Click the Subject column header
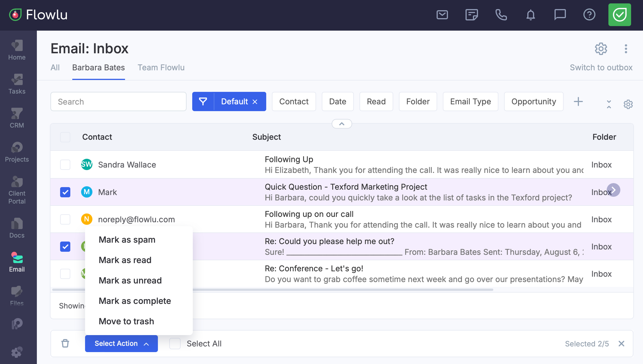This screenshot has height=364, width=643. (x=266, y=137)
